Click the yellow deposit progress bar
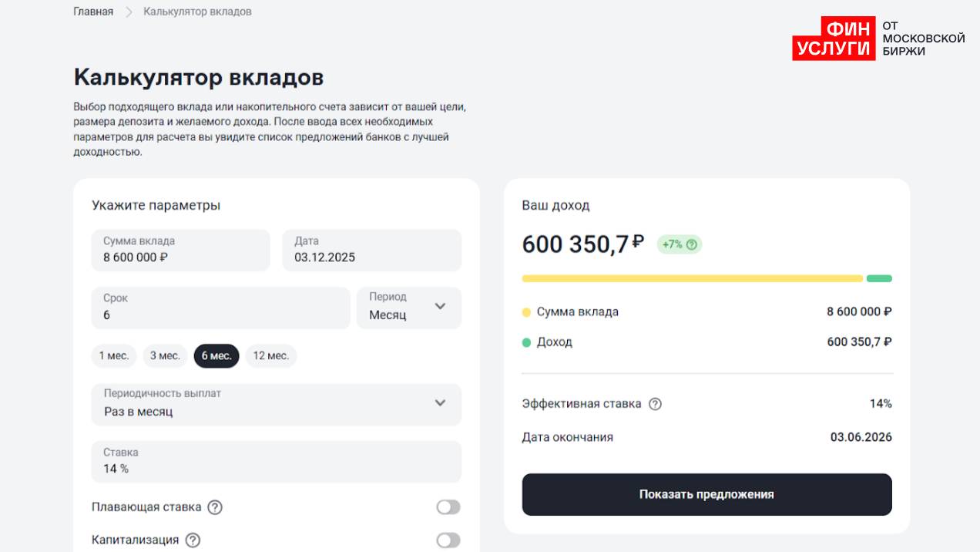The width and height of the screenshot is (980, 552). (691, 278)
